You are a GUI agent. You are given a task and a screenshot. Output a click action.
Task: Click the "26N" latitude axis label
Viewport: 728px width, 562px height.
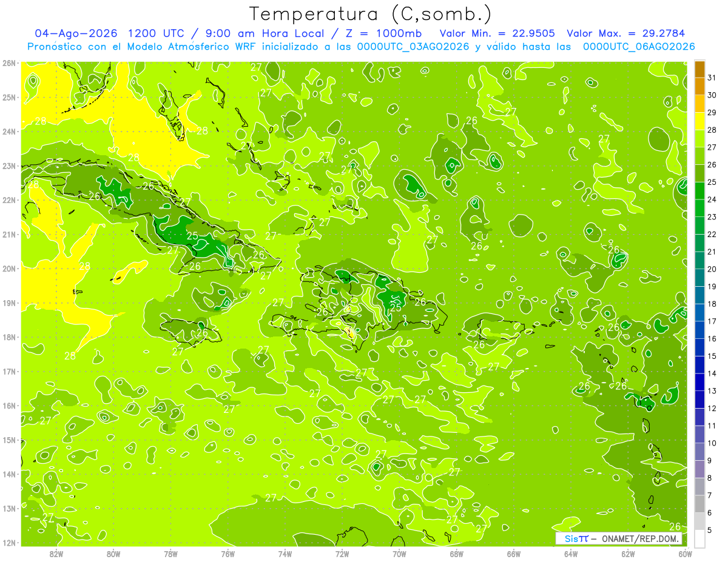point(9,63)
